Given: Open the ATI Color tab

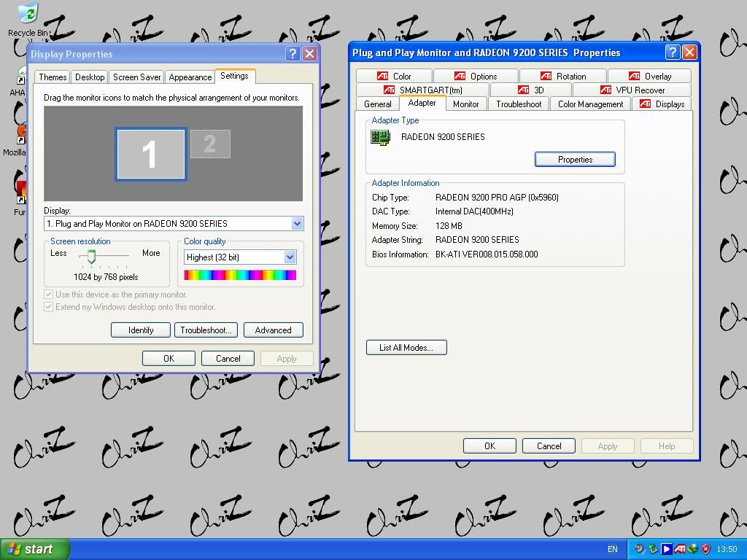Looking at the screenshot, I should tap(395, 76).
